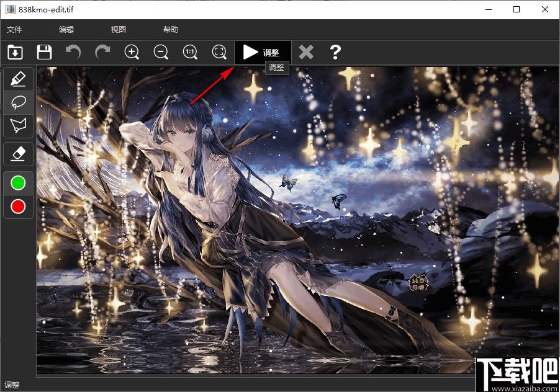Close the 838kmo-edit.tif window

[x=545, y=10]
